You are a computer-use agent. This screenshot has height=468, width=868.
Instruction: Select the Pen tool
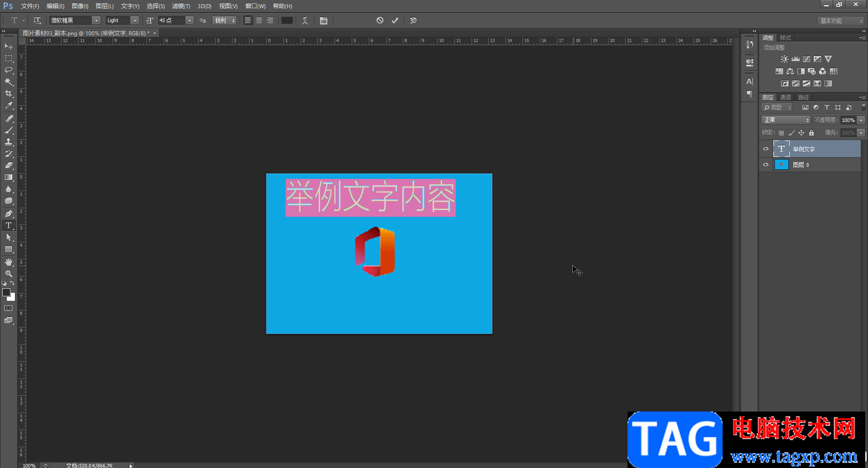click(9, 214)
